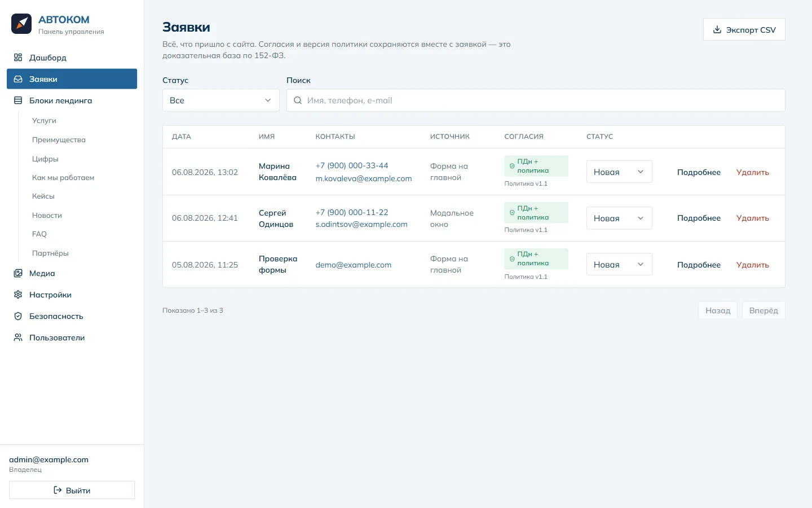812x508 pixels.
Task: Click email m.kovaleva@example.com
Action: 364,178
